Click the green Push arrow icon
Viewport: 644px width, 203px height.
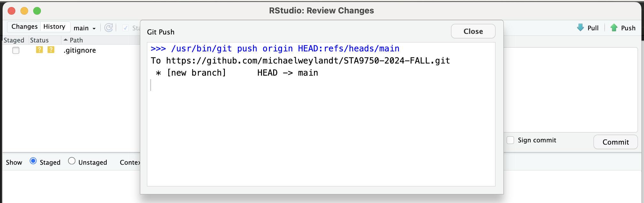click(x=614, y=28)
